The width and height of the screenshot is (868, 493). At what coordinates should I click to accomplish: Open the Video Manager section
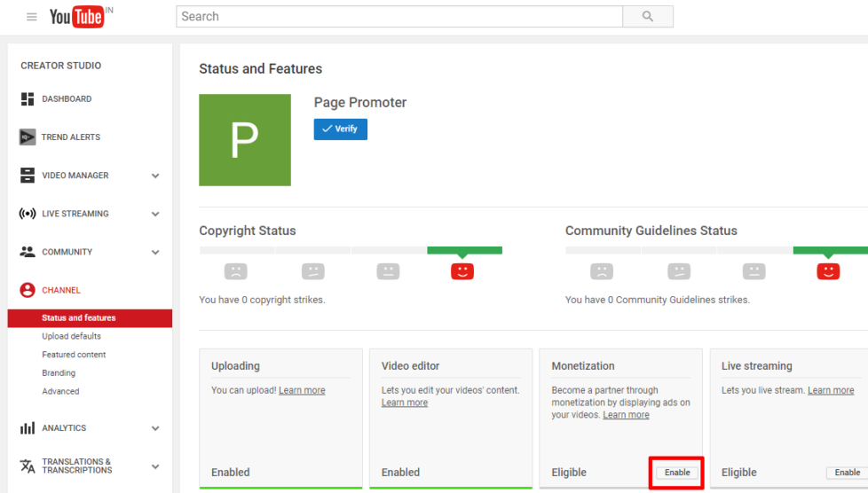(75, 176)
